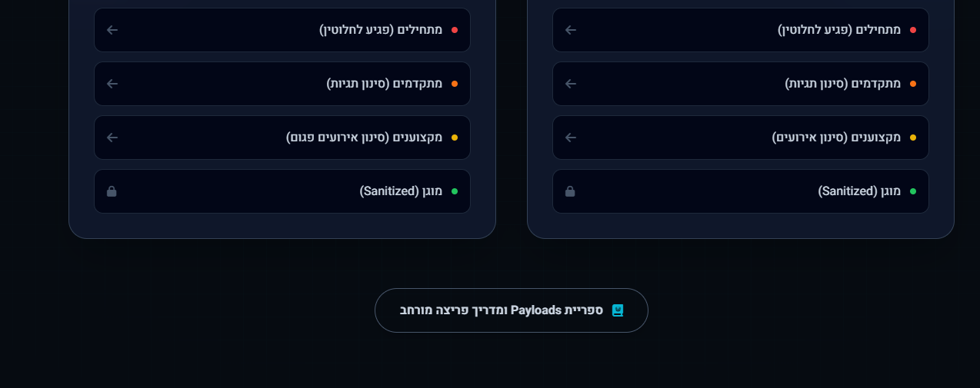
Task: Click מוגן (Sanitized) text in left card
Action: 401,191
